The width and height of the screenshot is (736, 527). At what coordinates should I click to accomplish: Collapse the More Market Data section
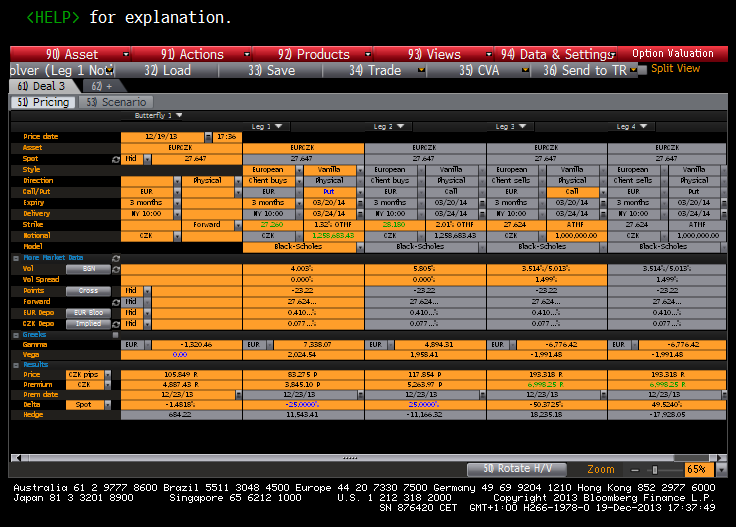pyautogui.click(x=16, y=258)
